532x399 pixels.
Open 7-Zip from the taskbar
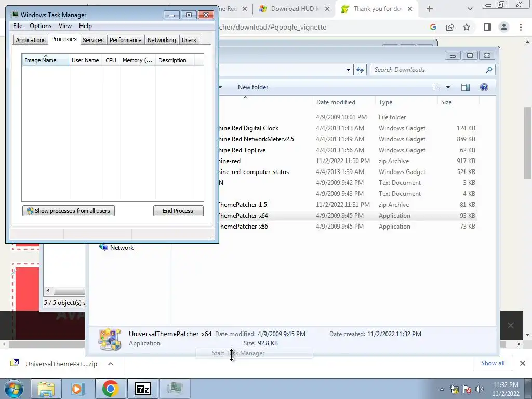pyautogui.click(x=142, y=389)
